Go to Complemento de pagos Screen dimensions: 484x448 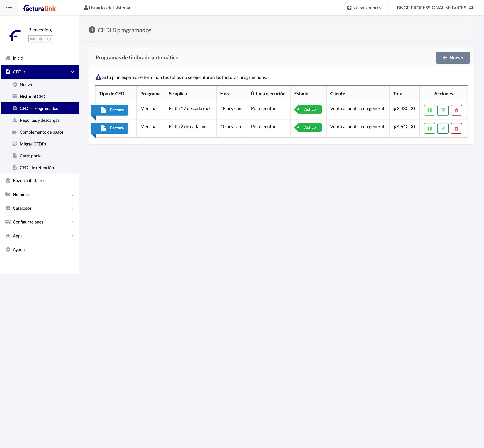[41, 132]
